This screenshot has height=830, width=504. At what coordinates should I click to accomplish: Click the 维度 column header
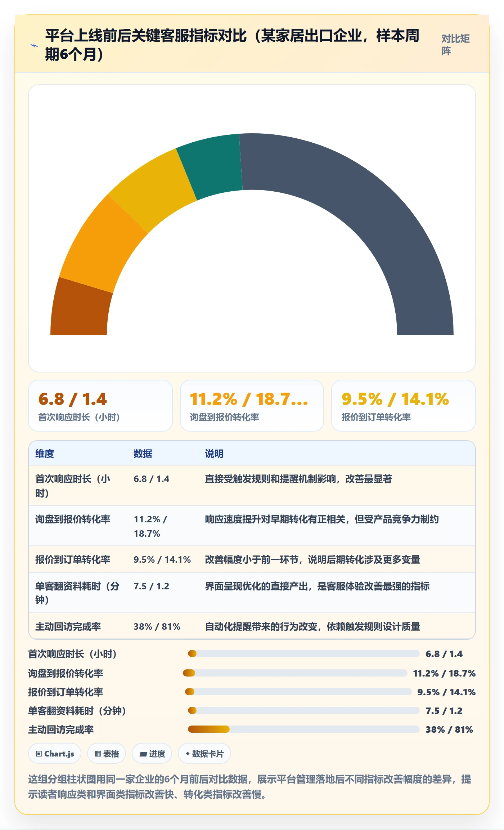coord(45,454)
